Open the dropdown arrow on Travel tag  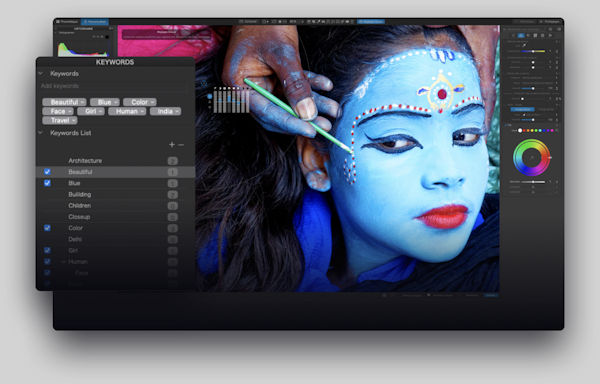tap(73, 120)
